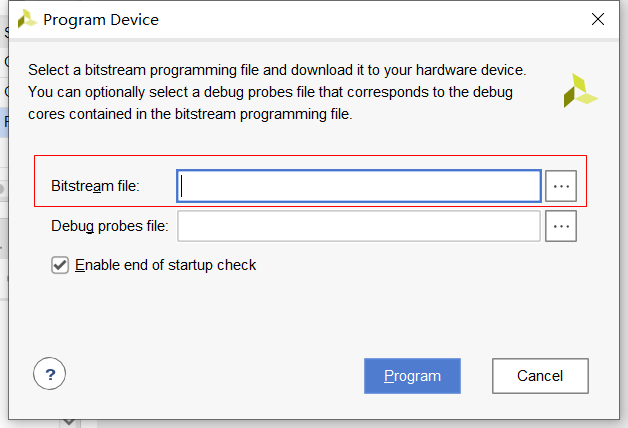
Task: Cancel the Program Device dialog
Action: [x=540, y=376]
